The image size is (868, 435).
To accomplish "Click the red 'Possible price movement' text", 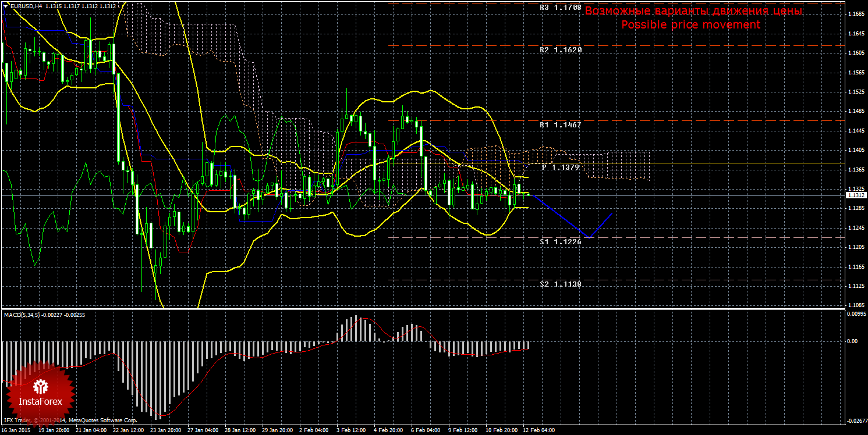I will (690, 24).
